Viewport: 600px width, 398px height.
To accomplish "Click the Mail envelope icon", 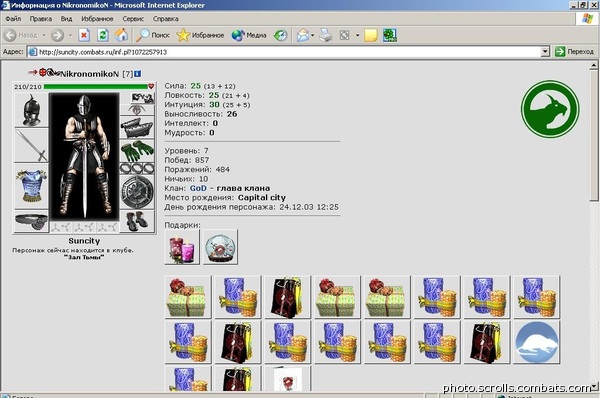I will 303,35.
